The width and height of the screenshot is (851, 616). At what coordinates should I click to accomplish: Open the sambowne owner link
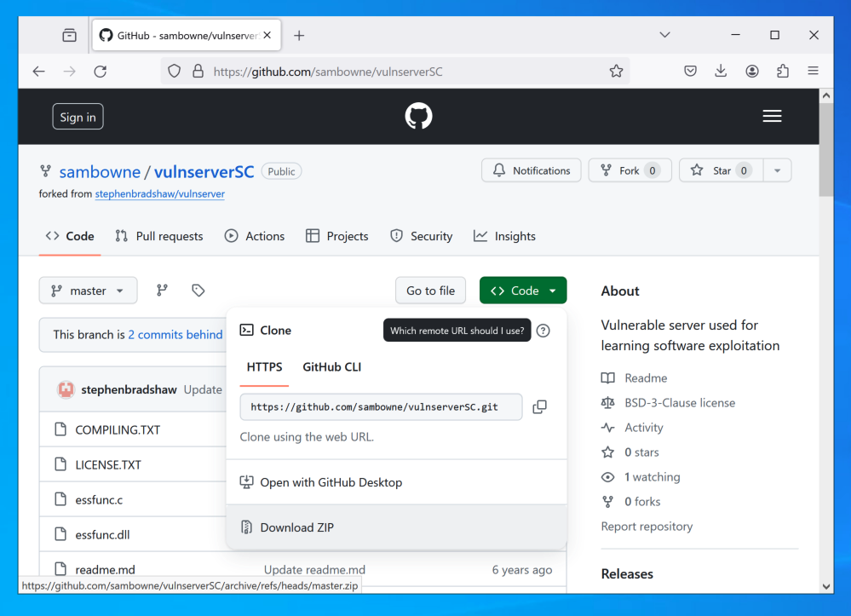[100, 172]
